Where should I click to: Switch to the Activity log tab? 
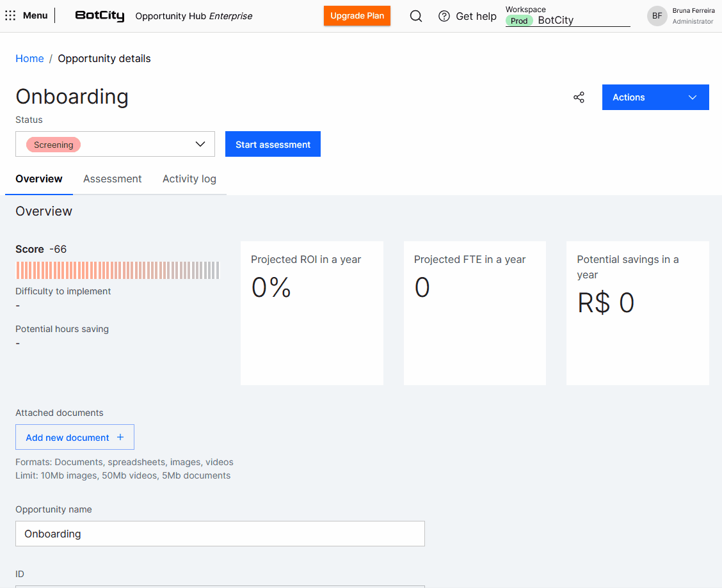(x=189, y=179)
